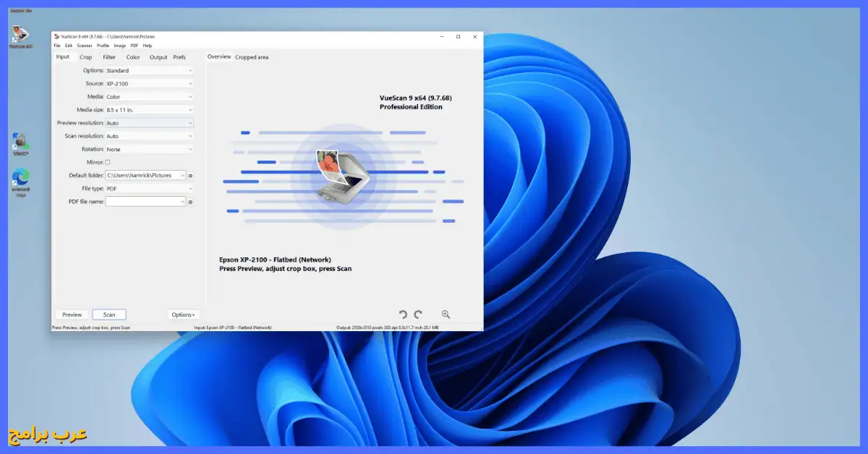Switch to the Prefs tab
The width and height of the screenshot is (868, 454).
coord(179,57)
